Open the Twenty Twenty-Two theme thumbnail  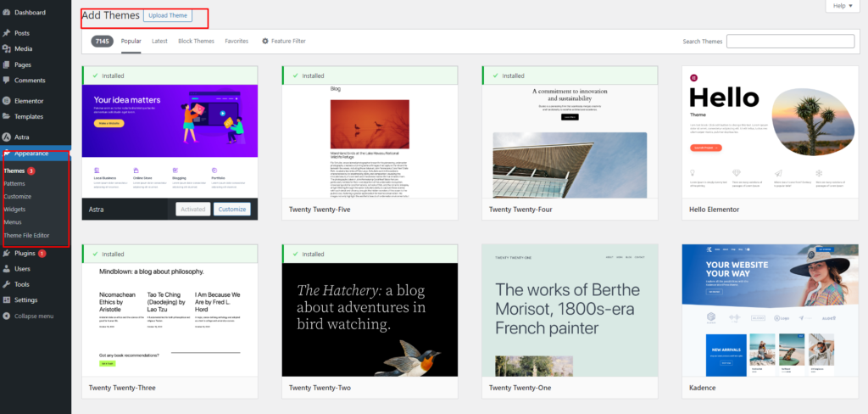(370, 320)
